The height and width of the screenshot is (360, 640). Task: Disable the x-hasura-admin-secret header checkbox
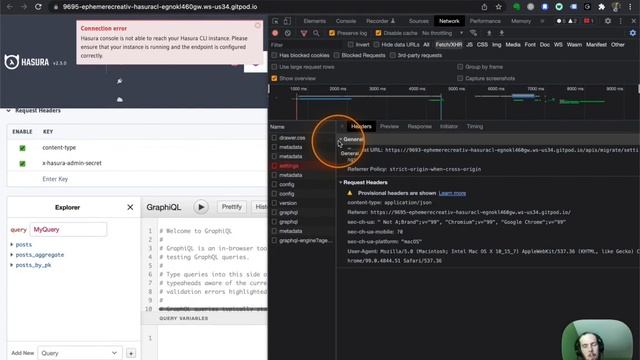[22, 163]
